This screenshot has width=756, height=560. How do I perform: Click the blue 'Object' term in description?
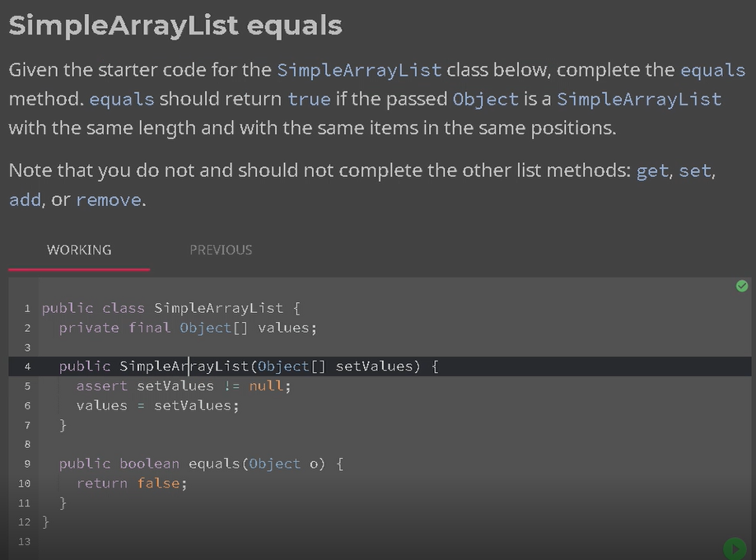486,100
